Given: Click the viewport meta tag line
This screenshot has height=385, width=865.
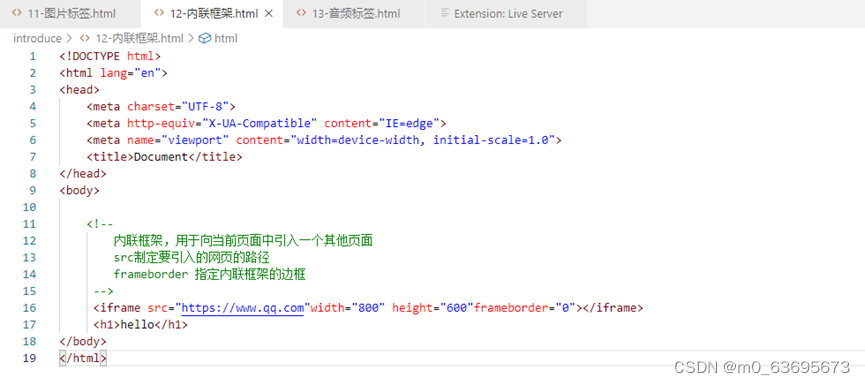Looking at the screenshot, I should coord(324,140).
